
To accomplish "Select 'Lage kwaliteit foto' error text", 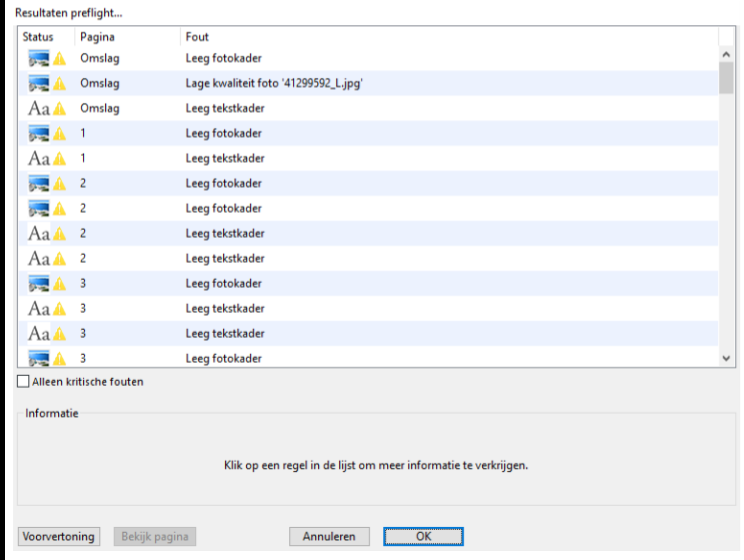I will click(x=273, y=84).
